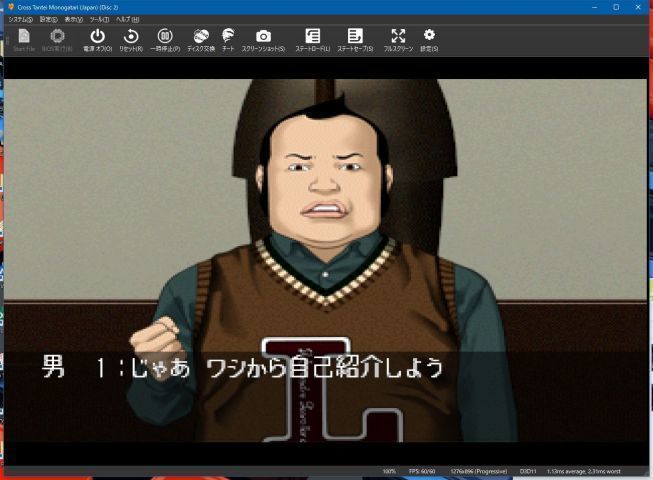This screenshot has width=653, height=480.
Task: Minimize the emulator window
Action: coord(595,7)
